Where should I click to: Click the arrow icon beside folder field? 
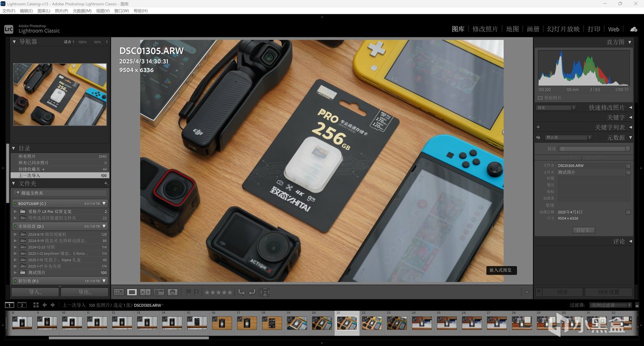point(628,172)
